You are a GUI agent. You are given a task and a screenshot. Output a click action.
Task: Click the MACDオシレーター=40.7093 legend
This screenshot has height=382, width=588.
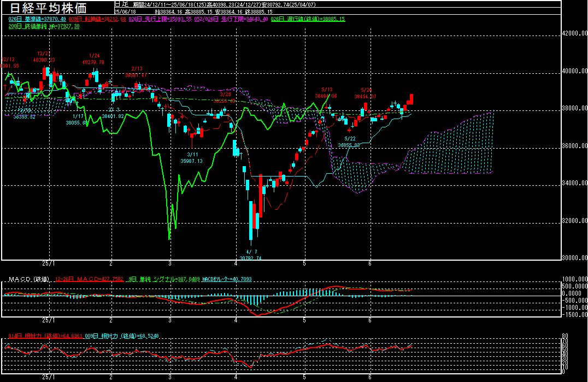click(x=227, y=279)
